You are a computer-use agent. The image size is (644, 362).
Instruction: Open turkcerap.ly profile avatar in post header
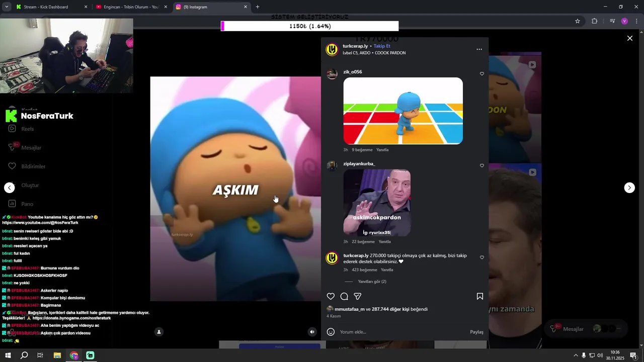[x=332, y=49]
